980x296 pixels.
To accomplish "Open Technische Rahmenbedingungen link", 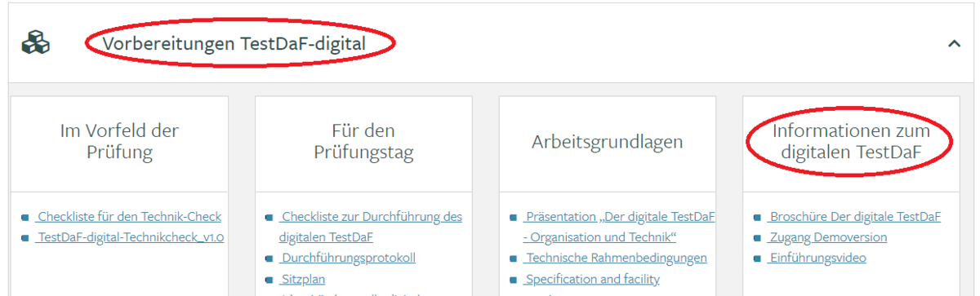I will click(615, 258).
